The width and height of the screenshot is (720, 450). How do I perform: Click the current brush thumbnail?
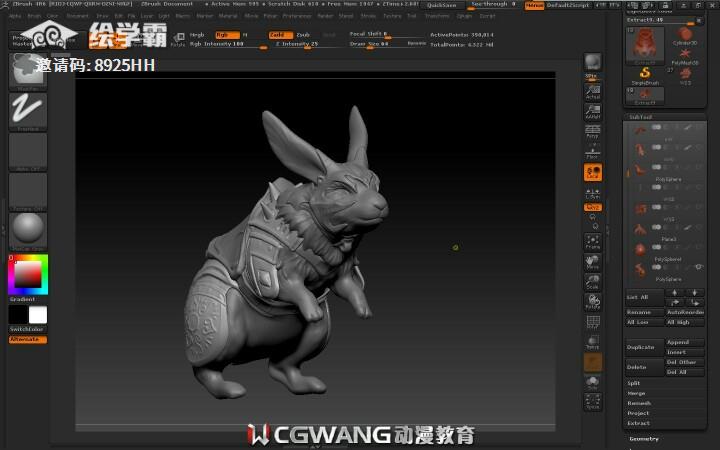[28, 72]
